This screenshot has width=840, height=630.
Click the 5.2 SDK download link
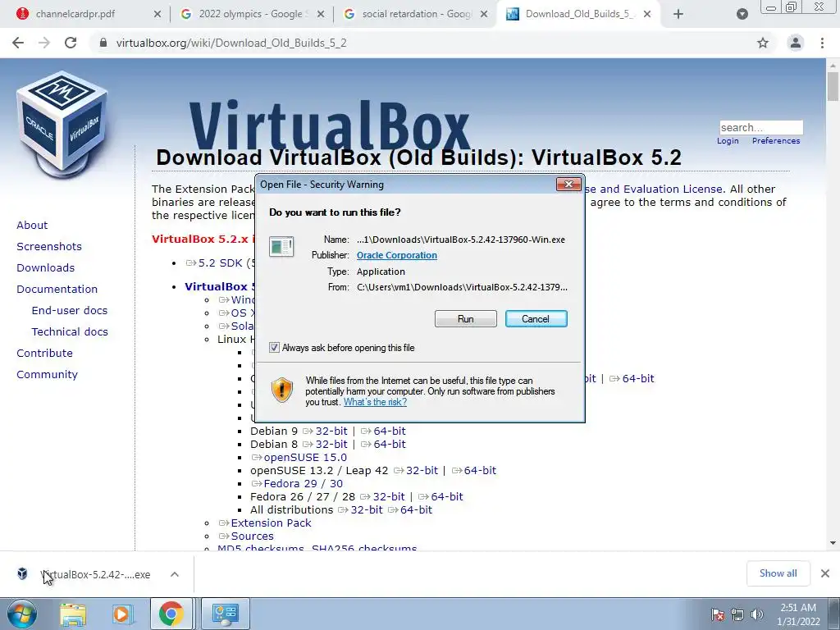pos(220,263)
